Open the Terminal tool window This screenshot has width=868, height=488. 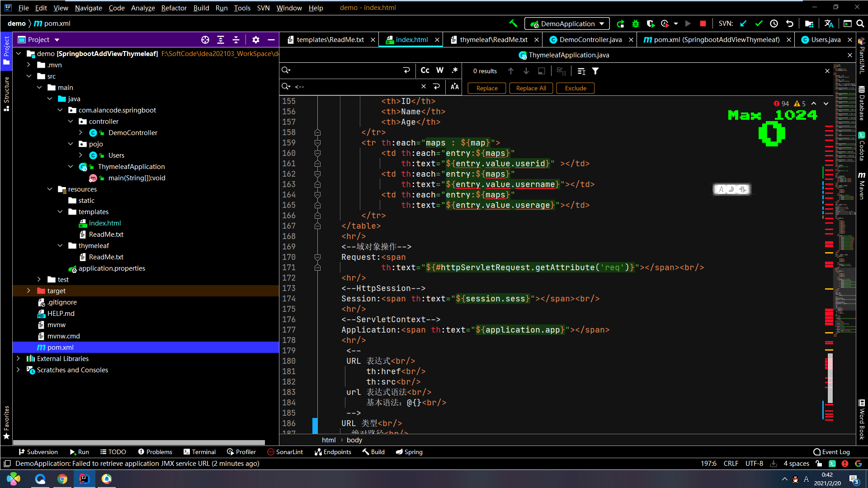pos(199,452)
